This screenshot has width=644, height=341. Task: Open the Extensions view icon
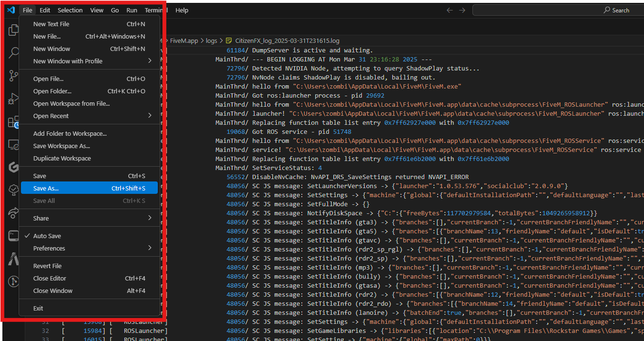coord(13,122)
